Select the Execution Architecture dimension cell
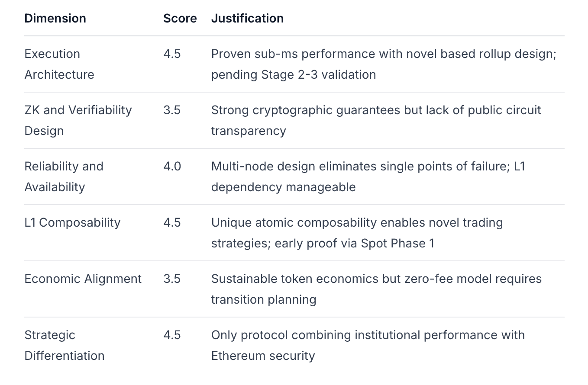The width and height of the screenshot is (588, 385). coord(59,64)
